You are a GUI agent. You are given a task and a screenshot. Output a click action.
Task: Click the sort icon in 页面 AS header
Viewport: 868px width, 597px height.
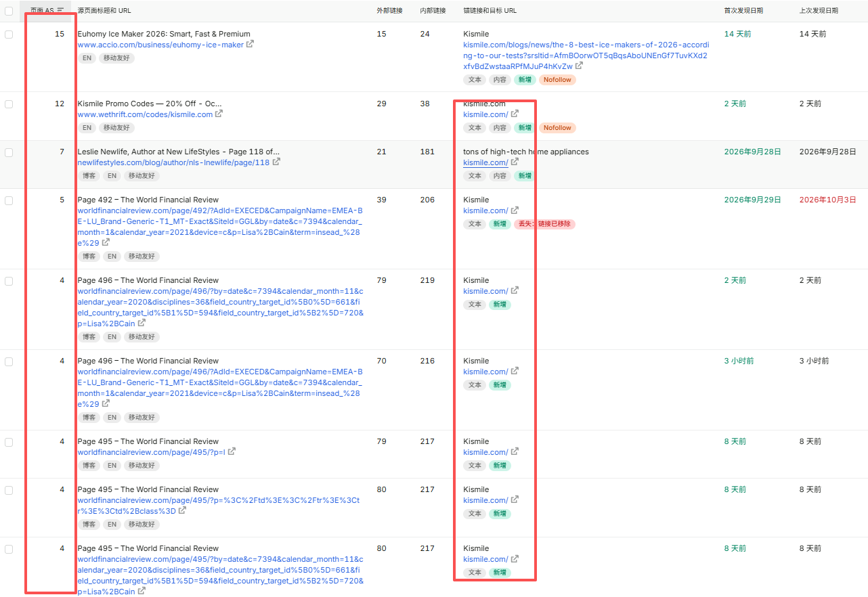60,10
